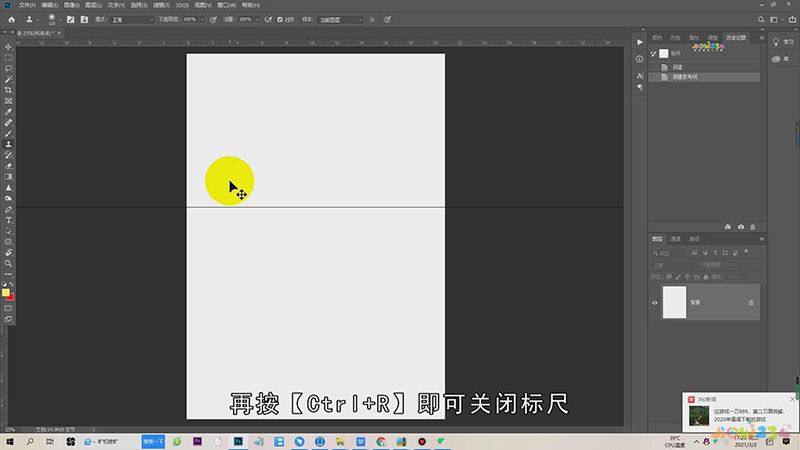The image size is (800, 450).
Task: Open the Paragraph panel icon
Action: tap(640, 87)
